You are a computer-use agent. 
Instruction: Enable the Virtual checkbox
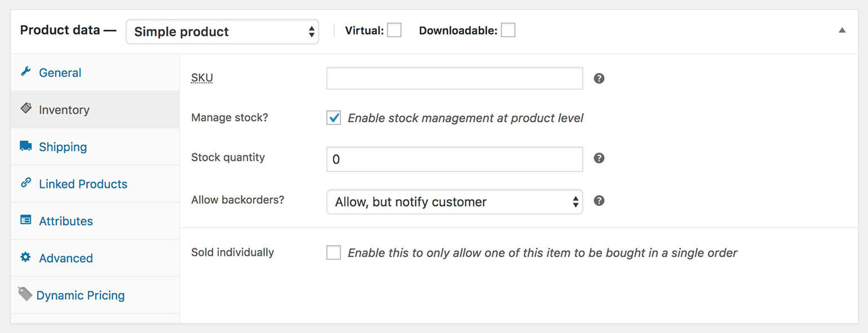click(x=394, y=30)
